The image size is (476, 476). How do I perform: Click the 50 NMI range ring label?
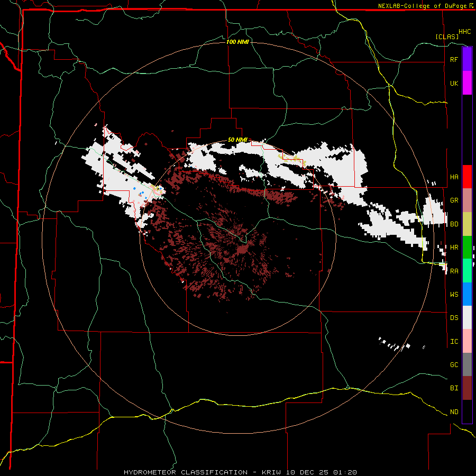237,140
